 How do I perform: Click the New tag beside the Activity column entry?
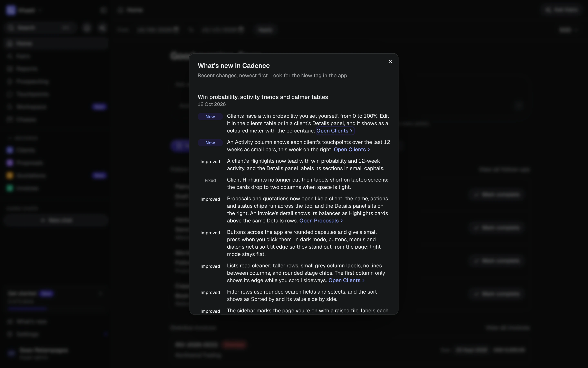point(210,143)
